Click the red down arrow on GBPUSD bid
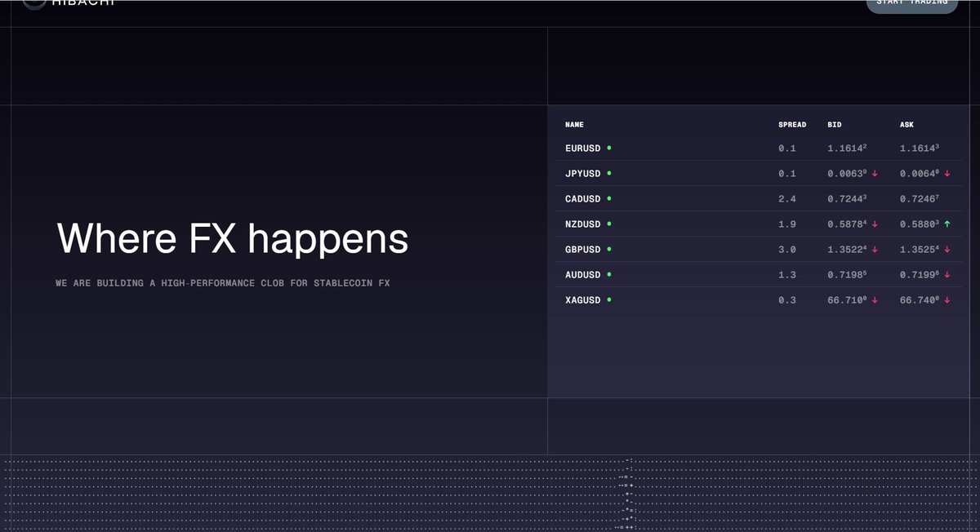Image resolution: width=980 pixels, height=532 pixels. tap(875, 250)
